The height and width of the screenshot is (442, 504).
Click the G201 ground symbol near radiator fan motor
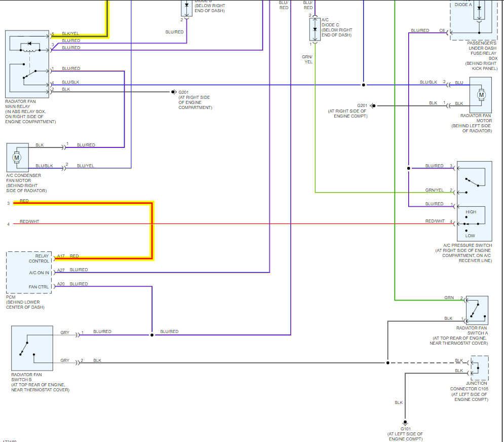tap(372, 105)
